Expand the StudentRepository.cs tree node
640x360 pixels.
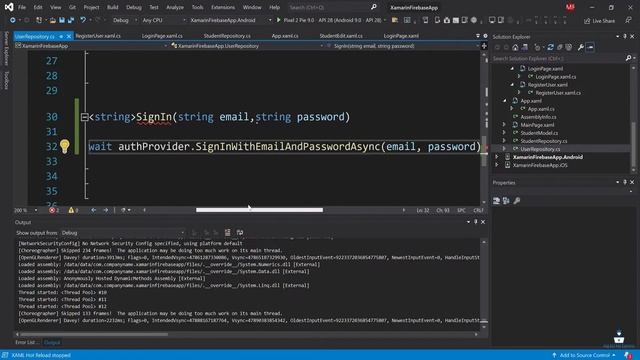point(504,141)
